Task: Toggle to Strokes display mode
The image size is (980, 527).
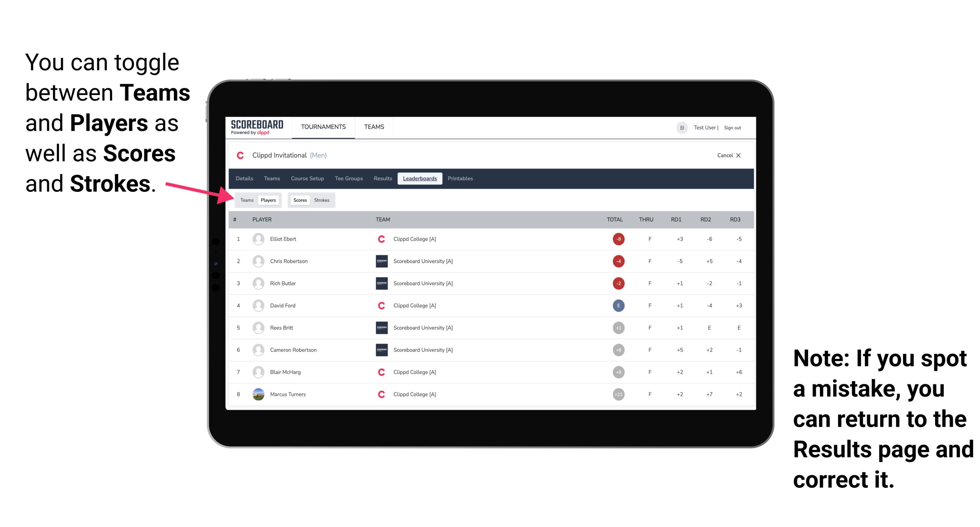Action: 323,200
